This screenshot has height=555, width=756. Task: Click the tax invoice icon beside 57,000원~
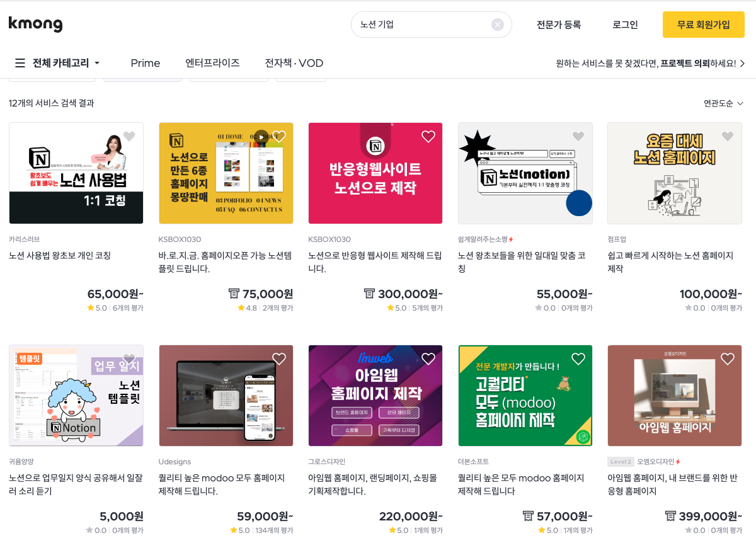tap(529, 516)
